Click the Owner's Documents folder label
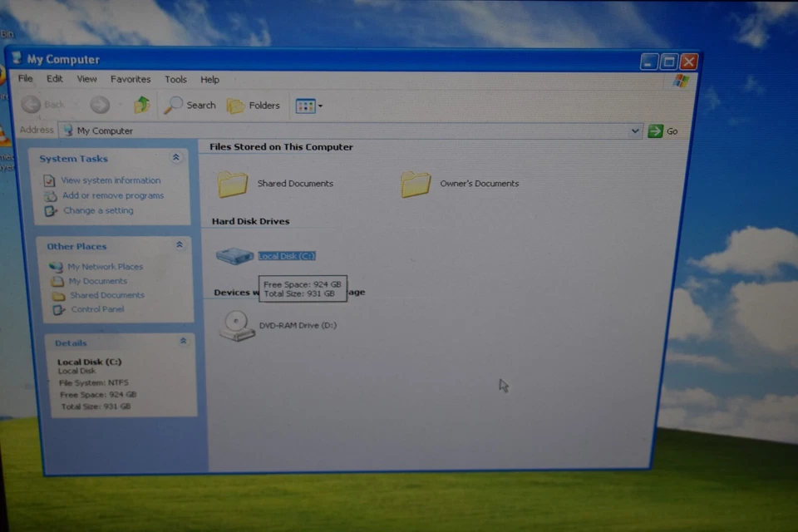Viewport: 798px width, 532px height. [x=480, y=183]
